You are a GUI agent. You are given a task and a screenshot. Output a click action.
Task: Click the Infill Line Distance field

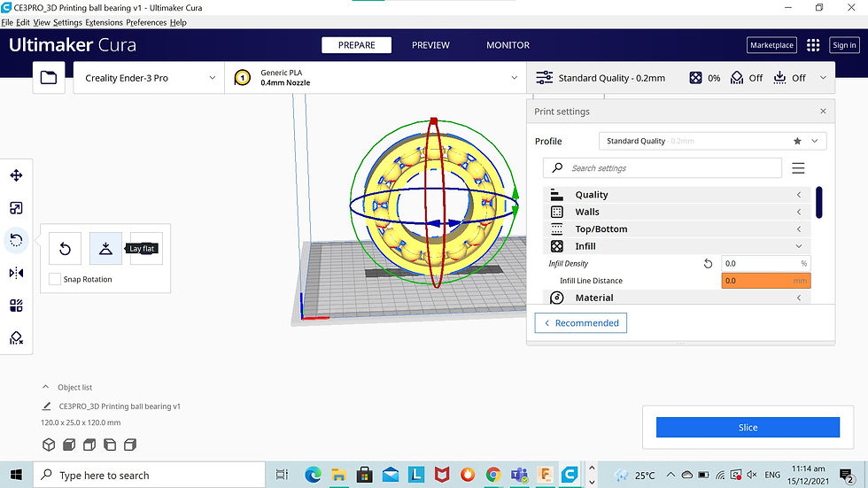(x=765, y=281)
